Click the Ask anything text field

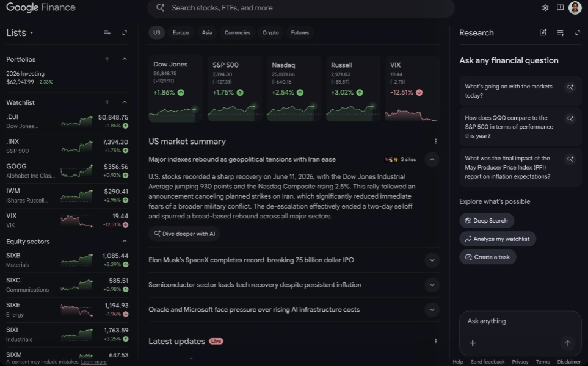(520, 321)
